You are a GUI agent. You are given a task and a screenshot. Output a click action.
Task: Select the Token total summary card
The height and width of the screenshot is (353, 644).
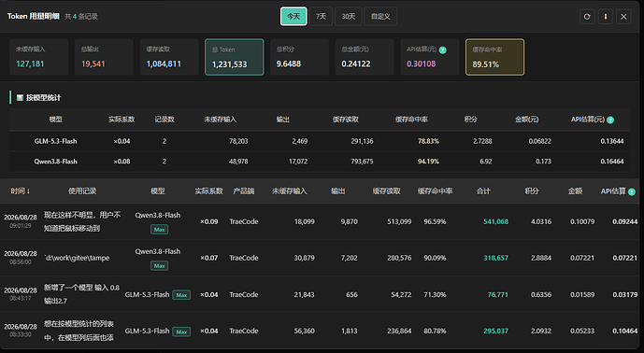pos(235,57)
